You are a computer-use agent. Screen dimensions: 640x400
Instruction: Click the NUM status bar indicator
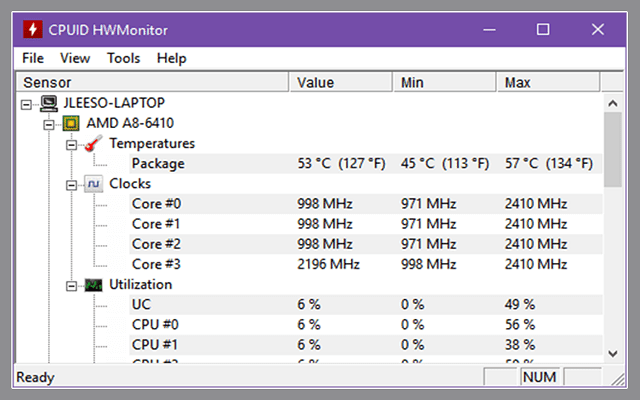pyautogui.click(x=540, y=377)
